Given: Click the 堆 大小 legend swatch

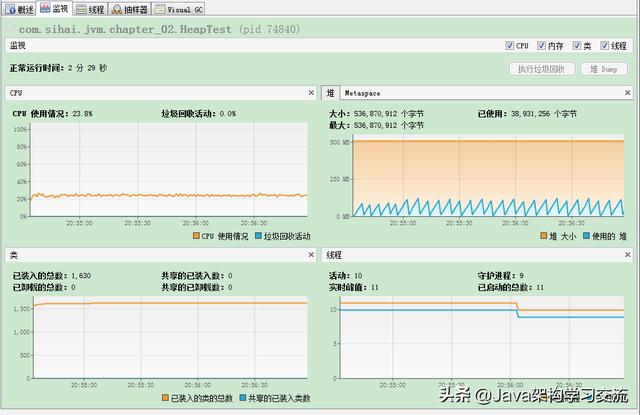Looking at the screenshot, I should 544,236.
